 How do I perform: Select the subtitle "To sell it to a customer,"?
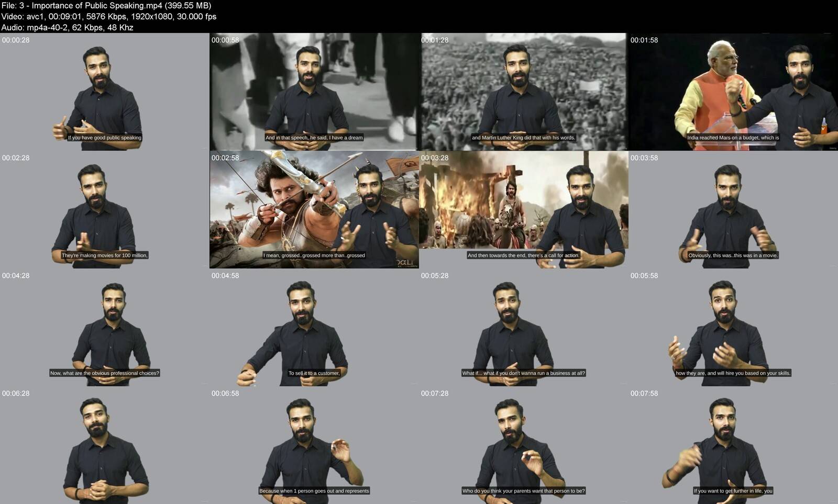314,373
